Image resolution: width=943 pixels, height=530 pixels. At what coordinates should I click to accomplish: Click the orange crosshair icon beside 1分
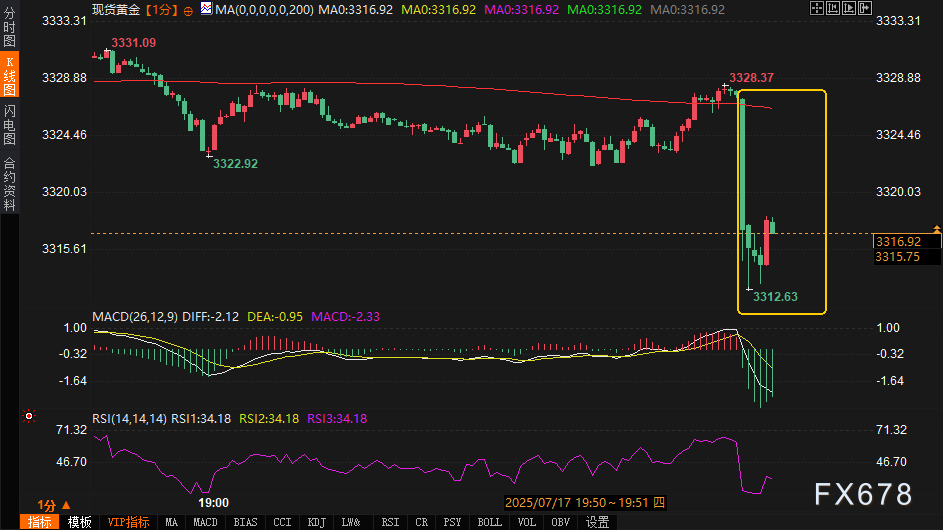pos(189,9)
